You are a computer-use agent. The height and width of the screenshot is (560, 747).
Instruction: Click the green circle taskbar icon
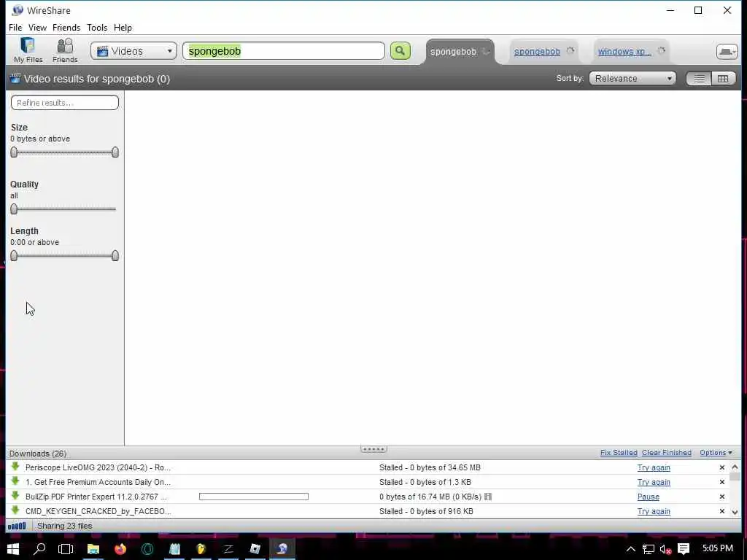(x=147, y=549)
